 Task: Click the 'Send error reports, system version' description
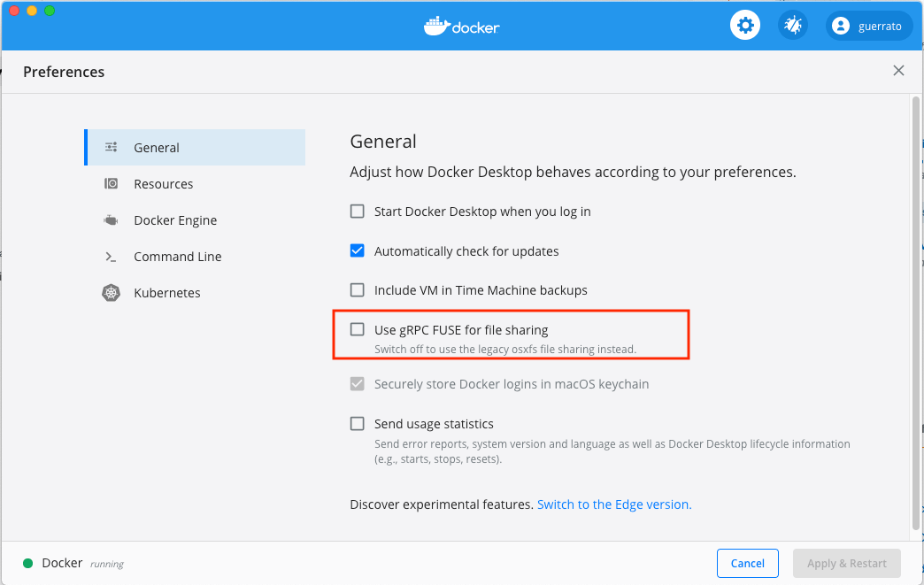point(612,451)
